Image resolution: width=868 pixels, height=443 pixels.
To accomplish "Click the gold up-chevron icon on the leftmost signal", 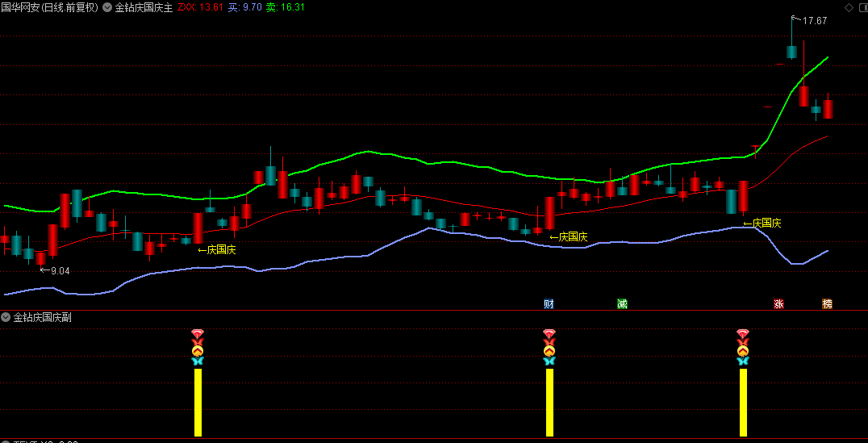I will pyautogui.click(x=198, y=351).
